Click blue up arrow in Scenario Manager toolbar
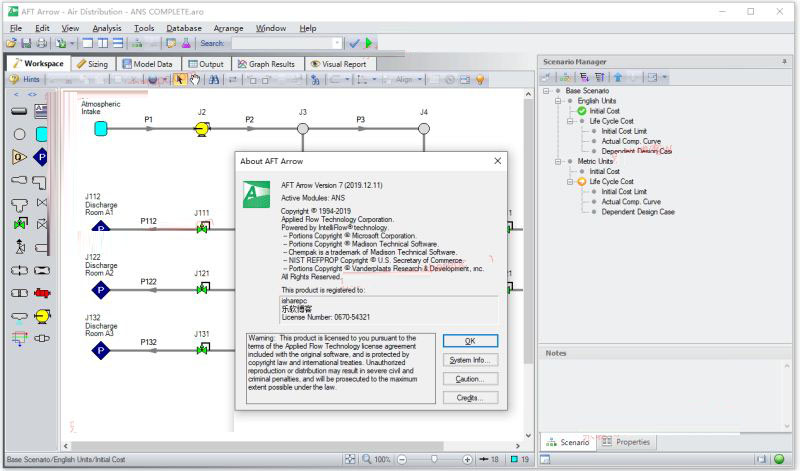The height and width of the screenshot is (471, 800). pos(618,78)
